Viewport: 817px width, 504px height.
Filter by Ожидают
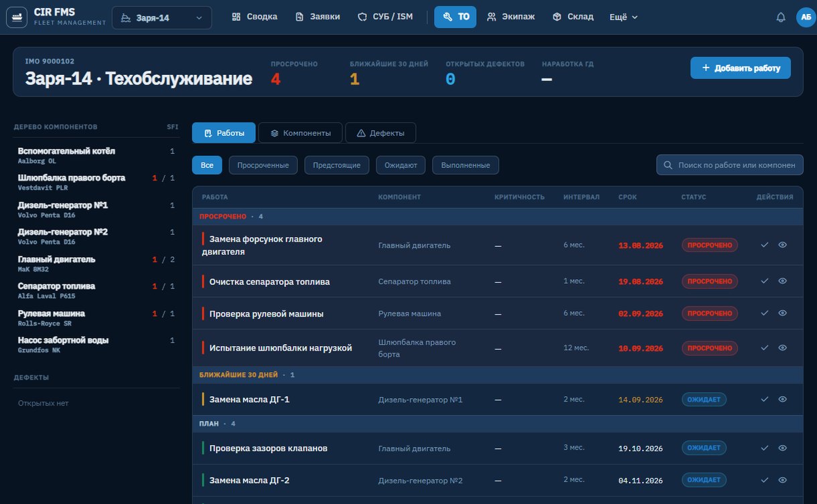(x=400, y=165)
